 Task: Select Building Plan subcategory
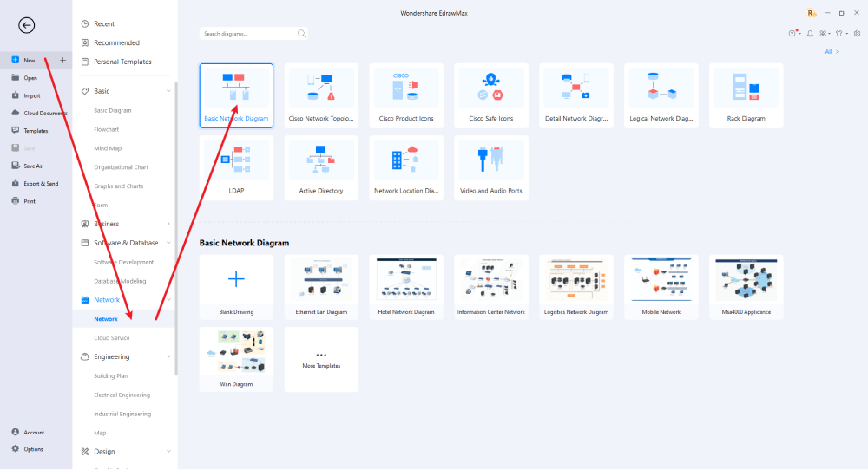pyautogui.click(x=111, y=376)
